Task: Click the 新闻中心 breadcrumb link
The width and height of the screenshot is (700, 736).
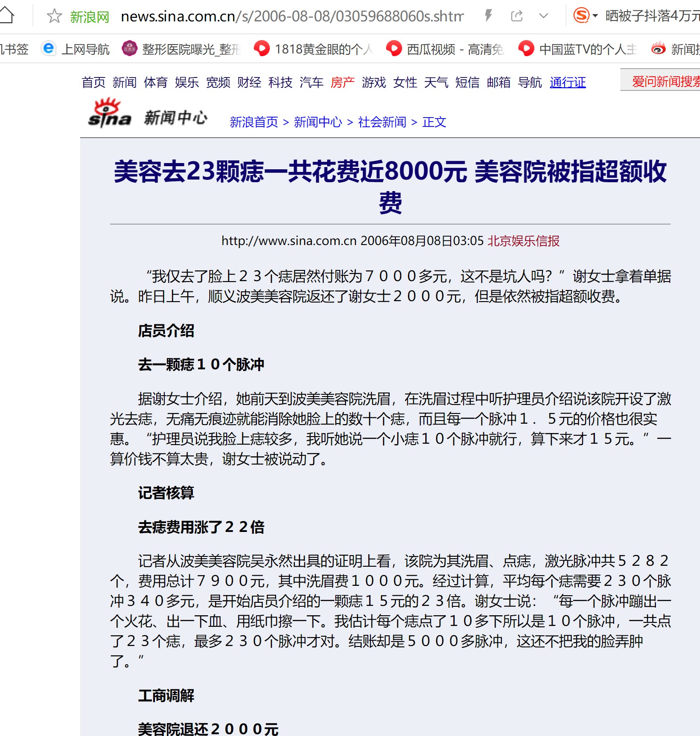Action: (x=318, y=122)
